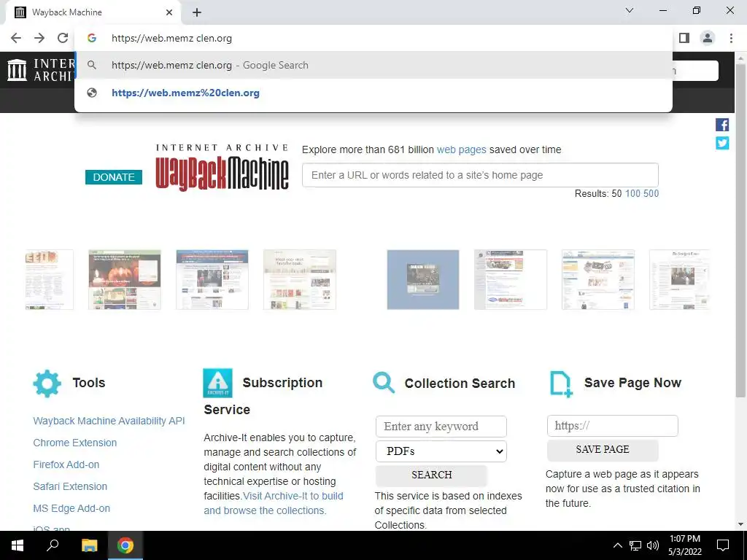This screenshot has width=747, height=560.
Task: Open Chrome three-dot menu
Action: click(731, 38)
